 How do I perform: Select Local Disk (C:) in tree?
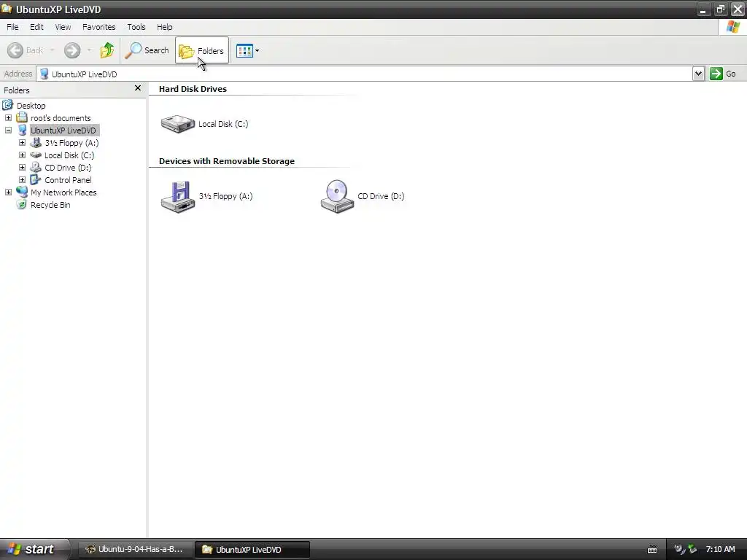point(69,155)
